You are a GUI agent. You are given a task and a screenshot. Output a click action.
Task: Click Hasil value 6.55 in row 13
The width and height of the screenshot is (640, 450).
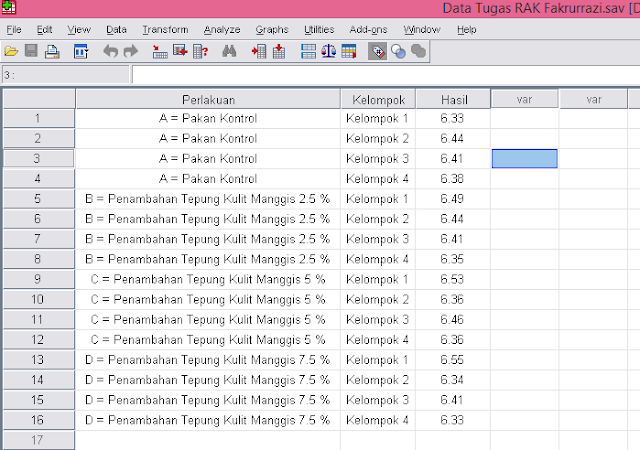pos(453,360)
